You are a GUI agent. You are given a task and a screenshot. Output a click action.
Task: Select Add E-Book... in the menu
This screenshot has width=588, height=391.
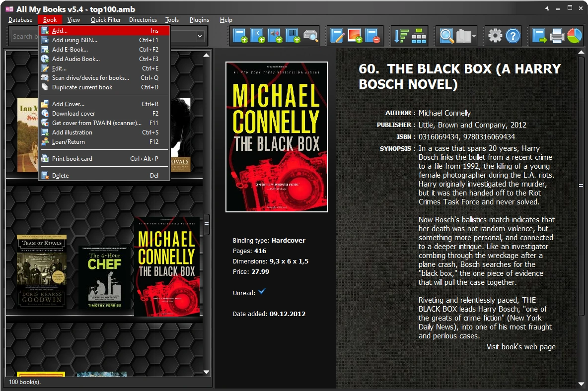point(105,50)
